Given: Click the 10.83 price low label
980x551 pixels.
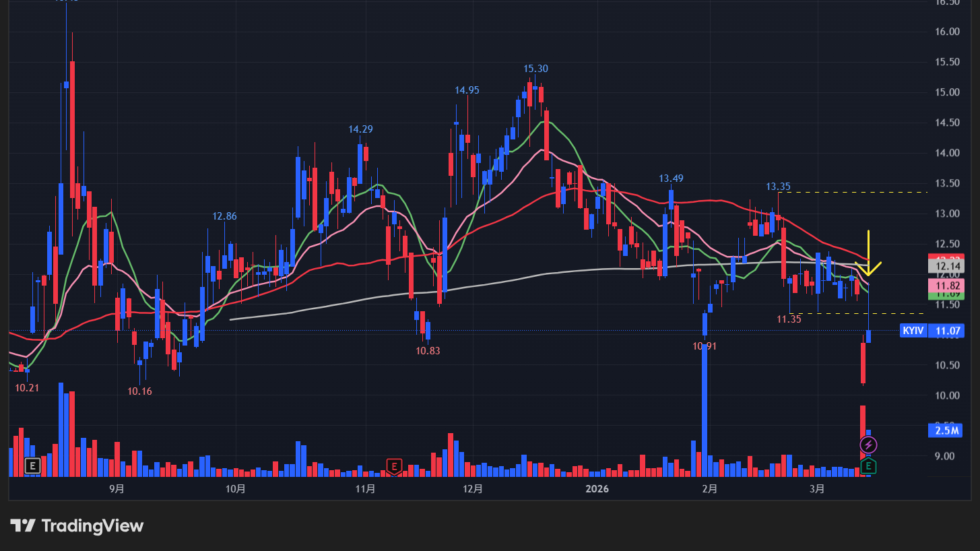Looking at the screenshot, I should click(427, 351).
